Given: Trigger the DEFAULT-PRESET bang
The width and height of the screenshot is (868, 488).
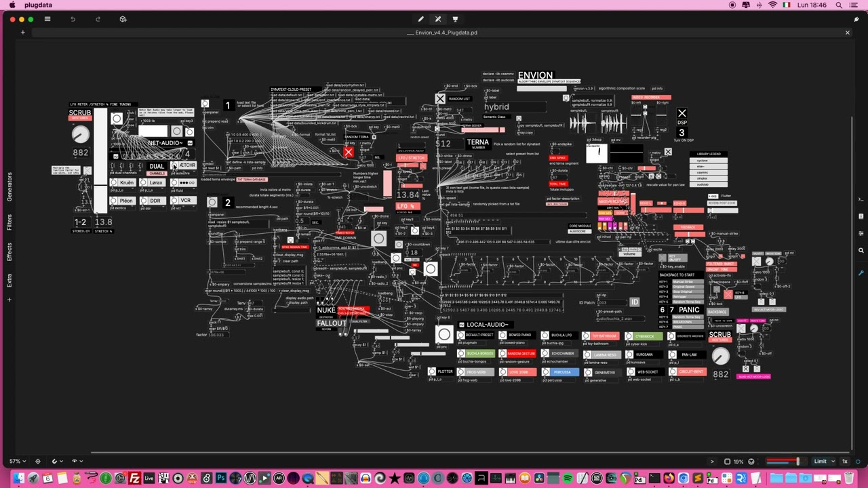Looking at the screenshot, I should 461,335.
